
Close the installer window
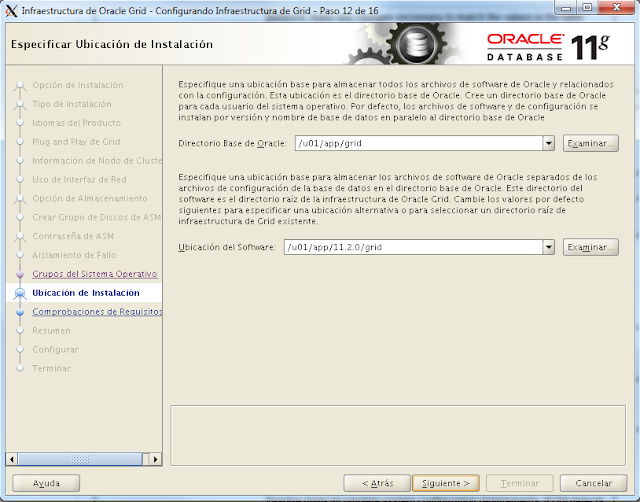coord(617,8)
